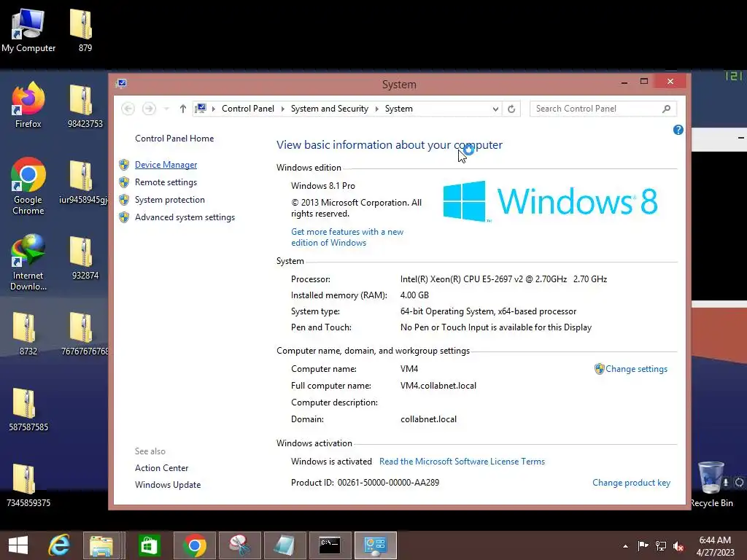Open File Explorer from taskbar
747x560 pixels.
101,545
